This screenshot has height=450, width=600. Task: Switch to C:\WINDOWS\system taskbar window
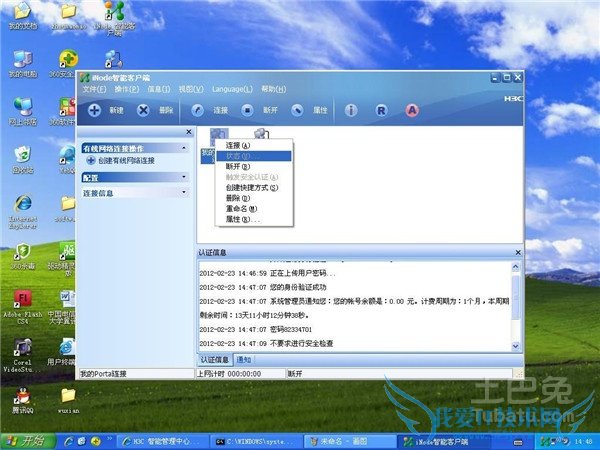click(x=256, y=442)
